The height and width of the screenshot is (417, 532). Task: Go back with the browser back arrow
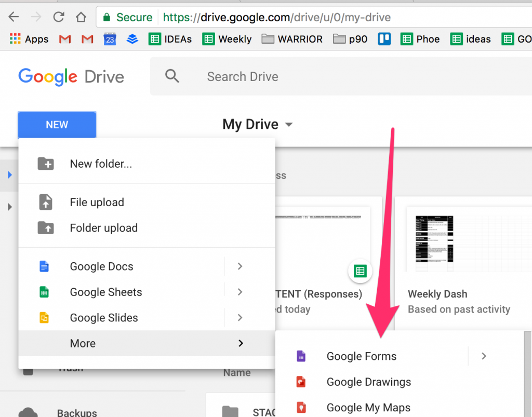[x=14, y=17]
